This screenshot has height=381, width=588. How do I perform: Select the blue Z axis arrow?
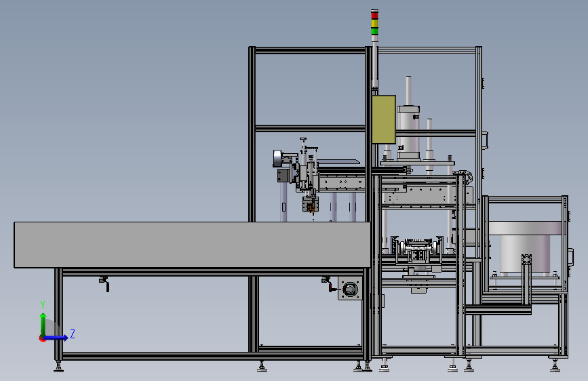point(56,338)
